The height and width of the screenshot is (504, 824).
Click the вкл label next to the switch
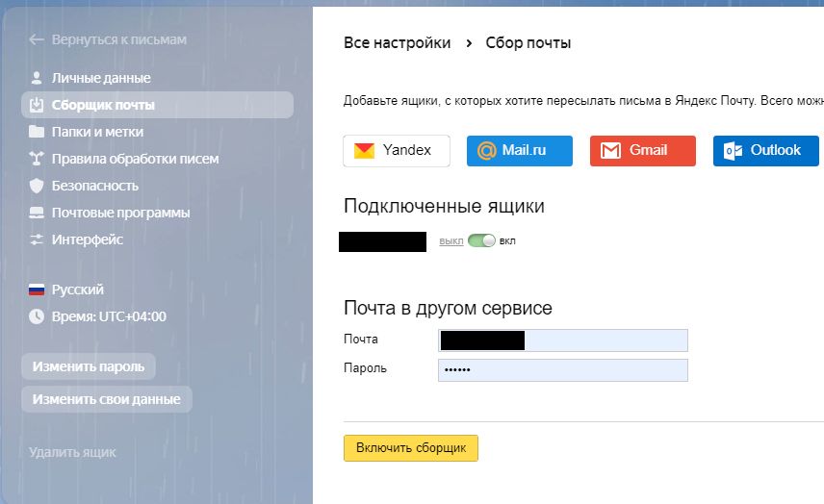(x=507, y=241)
